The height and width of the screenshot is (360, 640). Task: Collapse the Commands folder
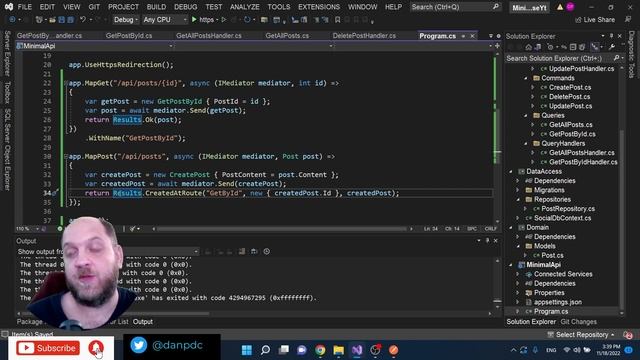point(526,78)
